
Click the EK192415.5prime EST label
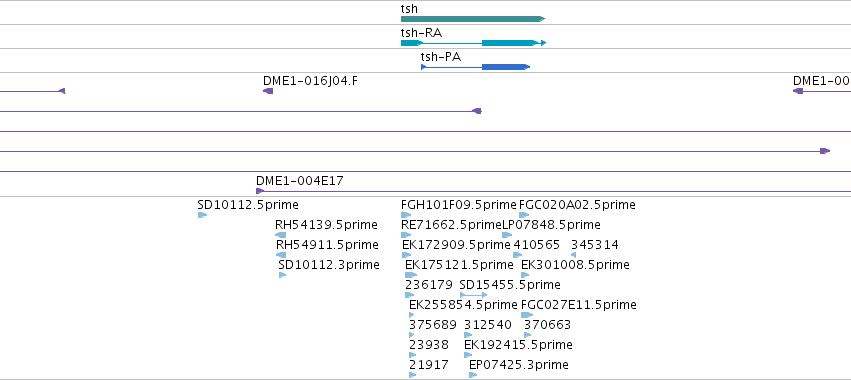518,345
